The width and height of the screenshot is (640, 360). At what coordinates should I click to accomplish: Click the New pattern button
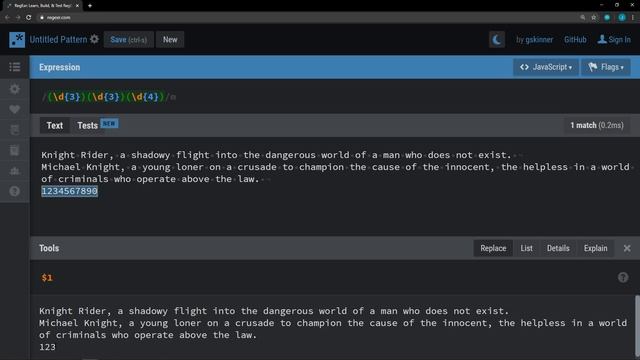[x=170, y=40]
